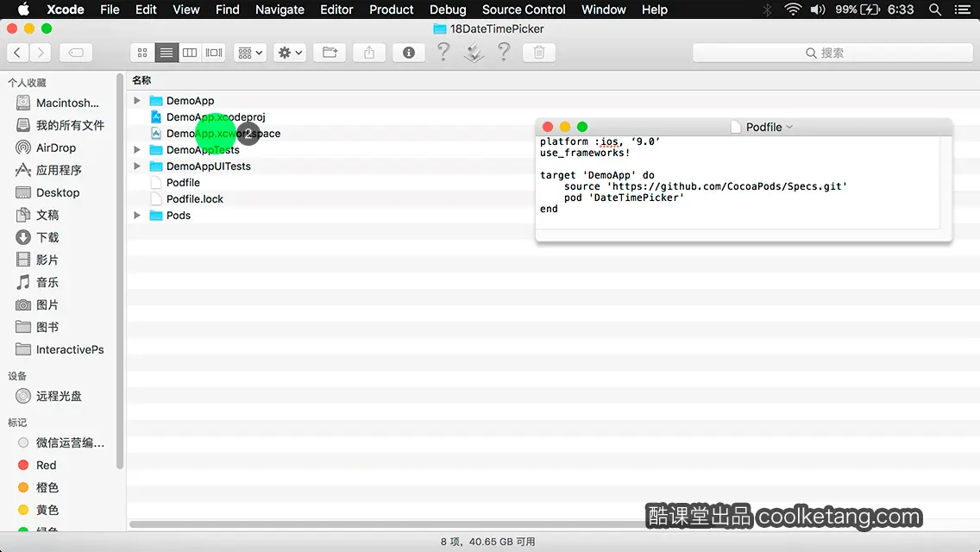Click the Wi-Fi status icon
The height and width of the screenshot is (552, 980).
(793, 9)
